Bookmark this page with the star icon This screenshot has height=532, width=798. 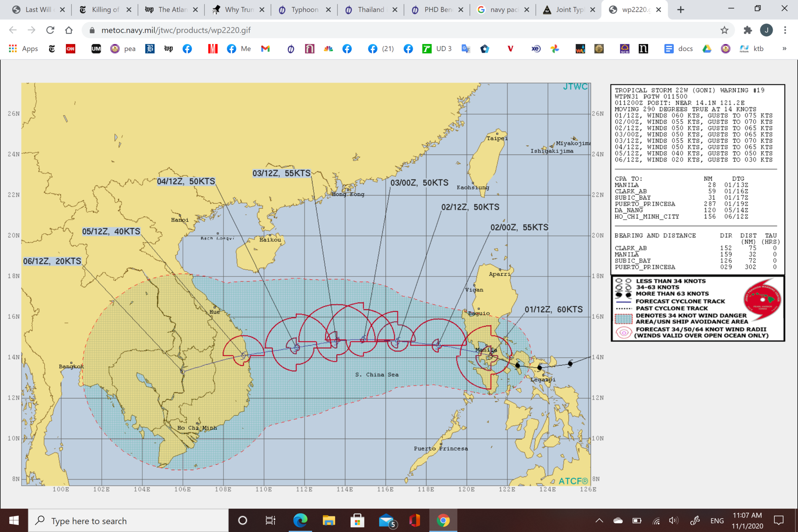pos(724,30)
